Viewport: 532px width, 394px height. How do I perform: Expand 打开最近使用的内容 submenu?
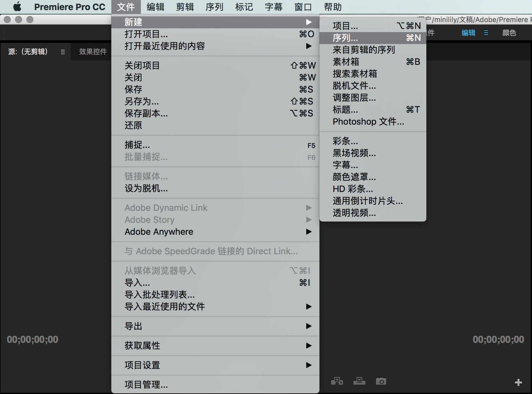(215, 46)
